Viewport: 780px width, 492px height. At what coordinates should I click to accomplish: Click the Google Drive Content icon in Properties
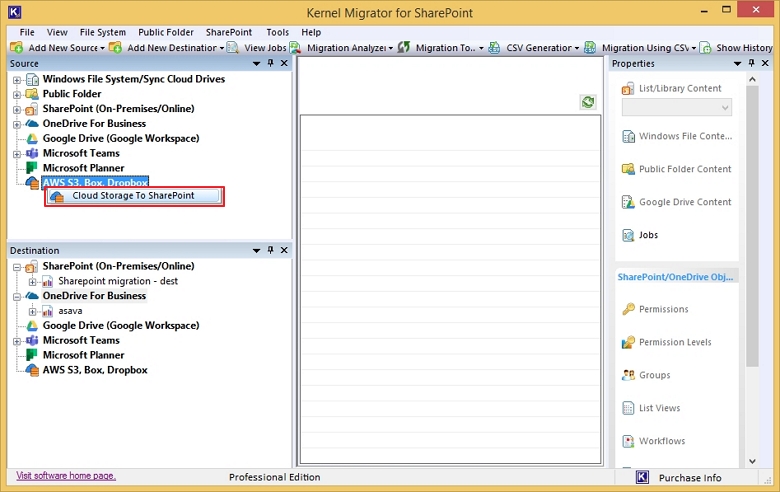coord(628,202)
